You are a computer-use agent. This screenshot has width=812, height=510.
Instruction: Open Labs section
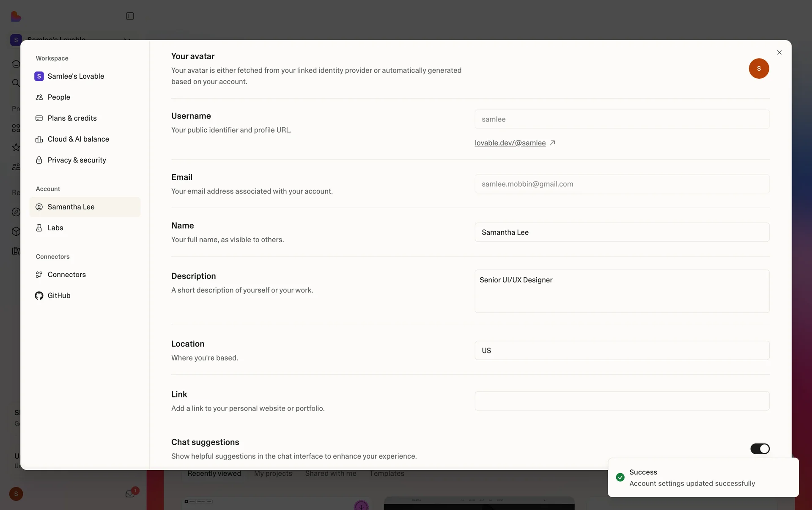click(x=55, y=228)
